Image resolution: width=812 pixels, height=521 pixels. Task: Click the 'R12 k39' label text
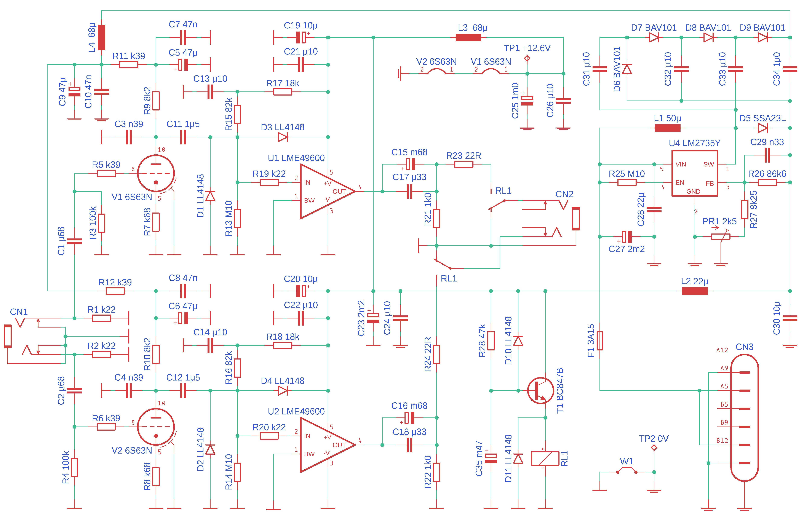click(x=115, y=283)
